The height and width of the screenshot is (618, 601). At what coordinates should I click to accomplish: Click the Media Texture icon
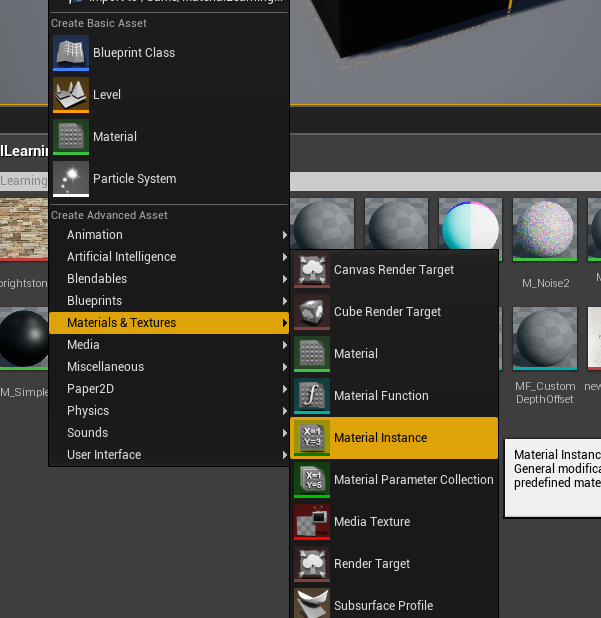[312, 522]
